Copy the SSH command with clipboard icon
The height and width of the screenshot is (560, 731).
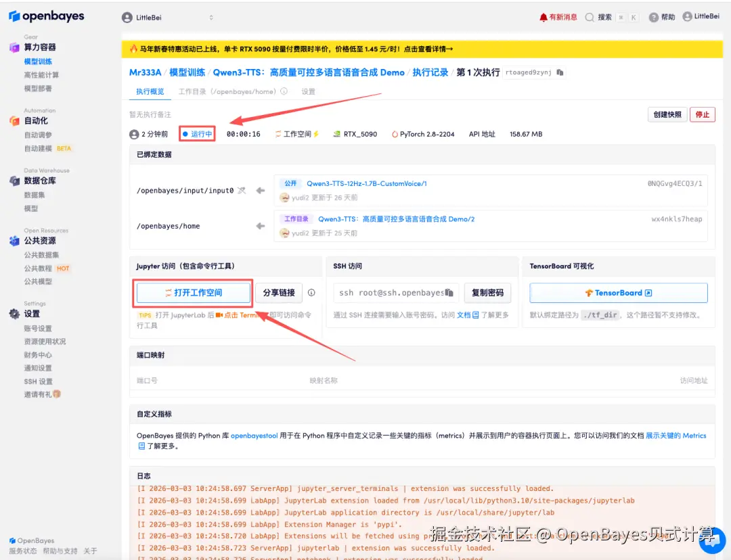pyautogui.click(x=449, y=293)
